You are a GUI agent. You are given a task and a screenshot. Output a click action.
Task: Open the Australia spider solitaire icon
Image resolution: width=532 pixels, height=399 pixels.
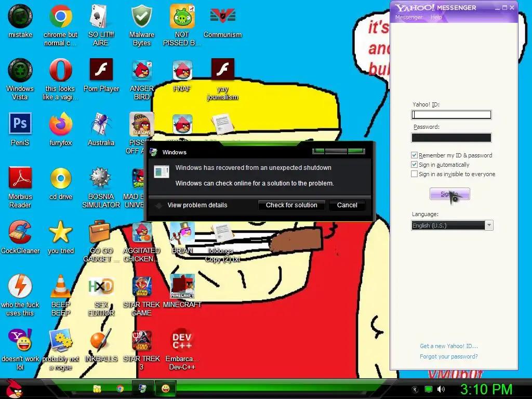point(101,124)
